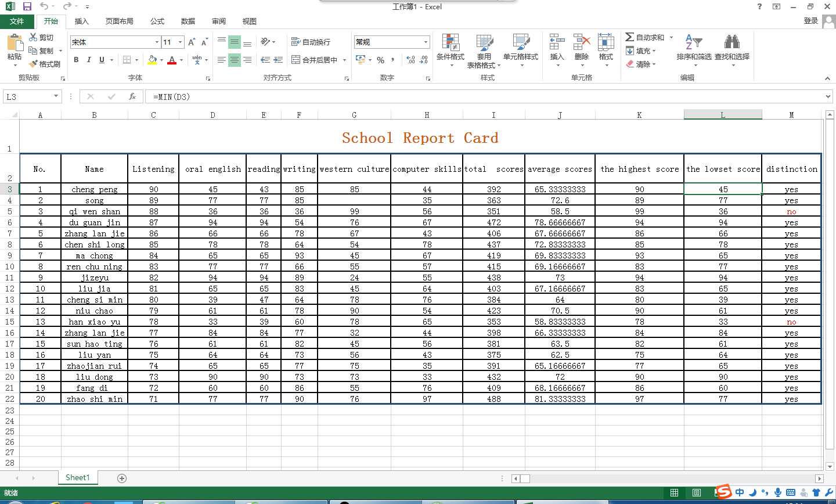Click the phonetic guide (wén) icon
Screen dimensions: 836x504
click(x=197, y=60)
